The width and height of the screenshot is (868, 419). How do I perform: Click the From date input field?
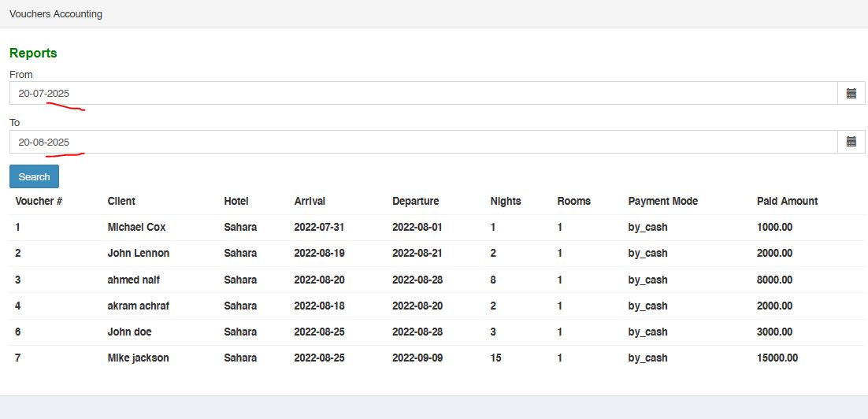(423, 93)
